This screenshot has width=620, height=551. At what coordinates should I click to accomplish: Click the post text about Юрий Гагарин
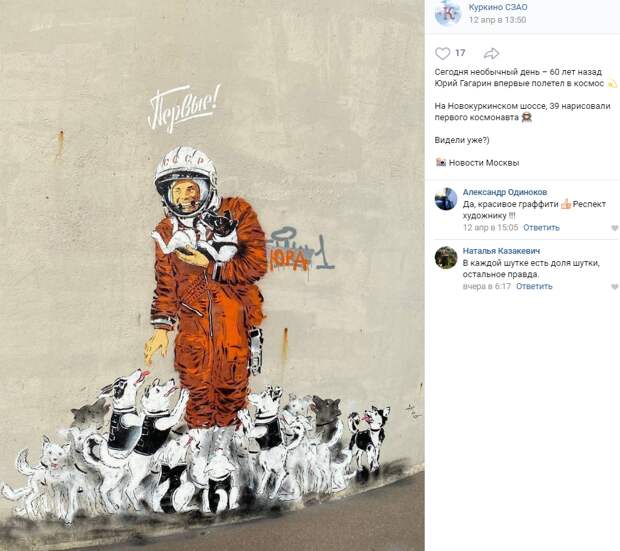click(x=522, y=78)
